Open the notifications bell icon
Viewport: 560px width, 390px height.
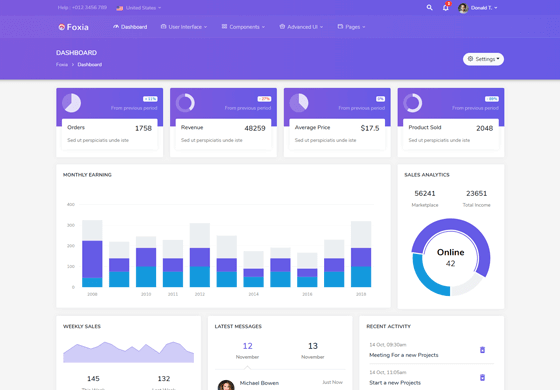[x=446, y=8]
